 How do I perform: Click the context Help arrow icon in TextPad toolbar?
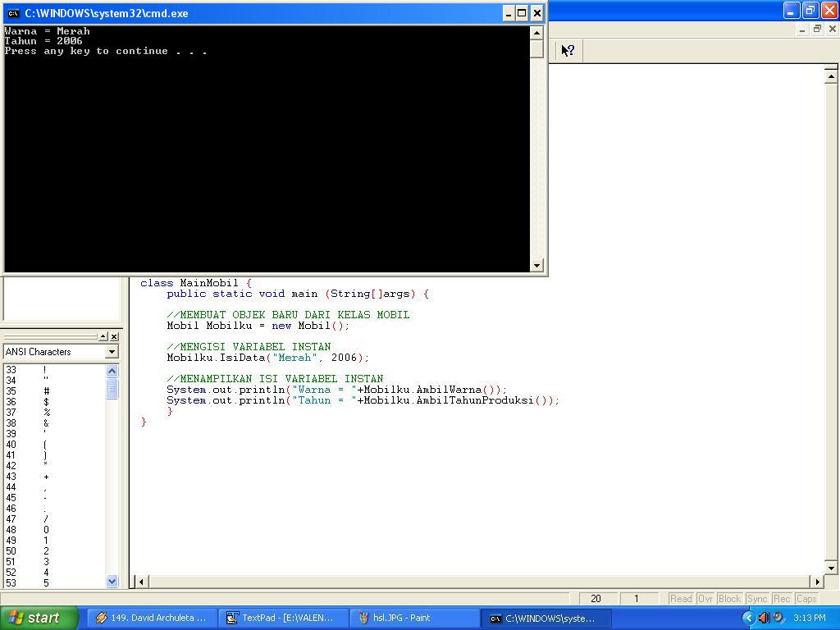pos(568,50)
